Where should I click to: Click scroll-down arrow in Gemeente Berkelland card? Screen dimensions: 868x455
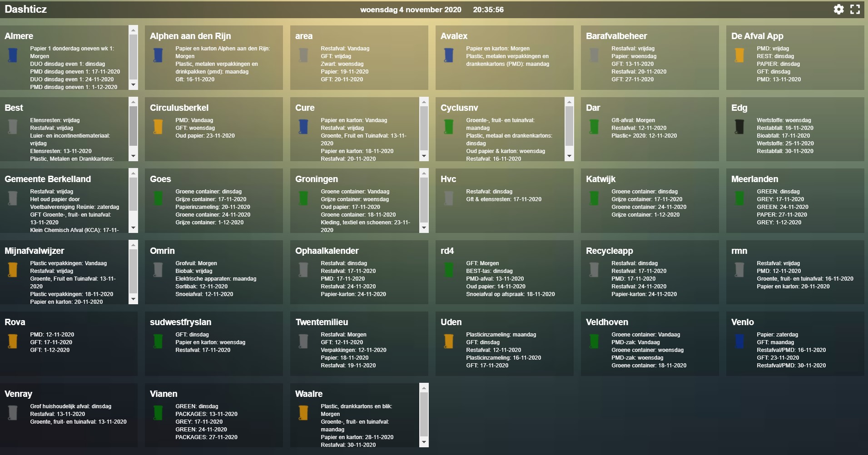133,228
